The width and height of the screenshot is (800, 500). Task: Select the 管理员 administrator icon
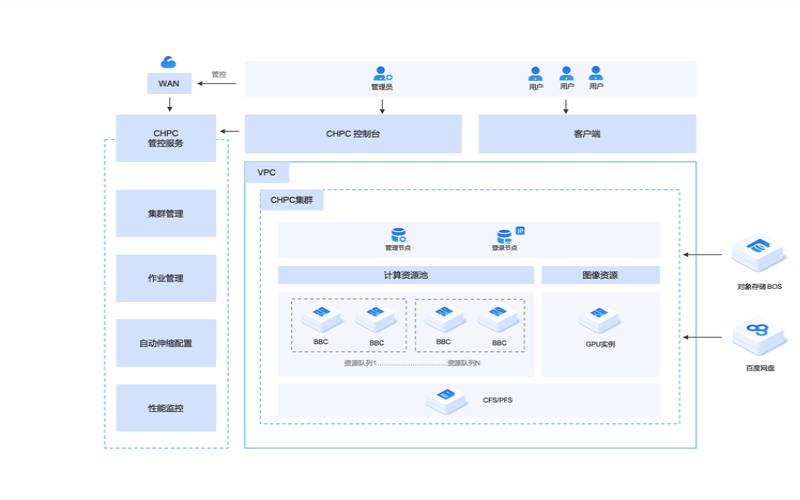[x=381, y=74]
